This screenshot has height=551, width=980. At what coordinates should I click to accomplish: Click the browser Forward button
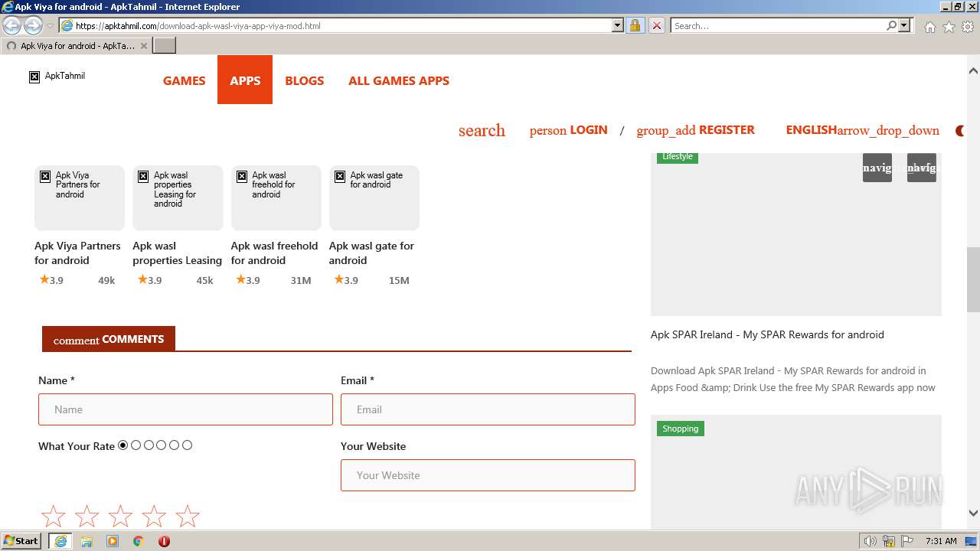pos(33,26)
